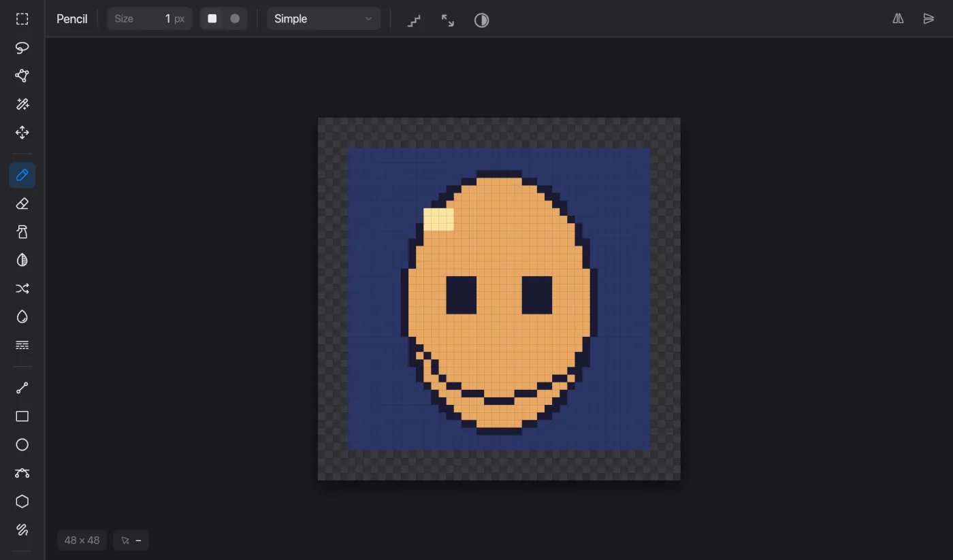Activate the bezier curve tool
Screen dimensions: 953x560
(22, 473)
